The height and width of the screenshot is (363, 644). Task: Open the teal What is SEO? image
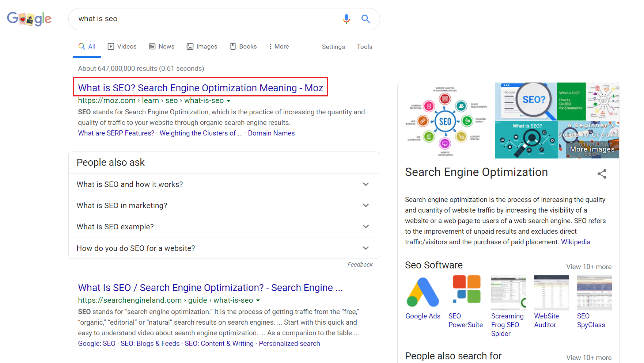click(527, 140)
